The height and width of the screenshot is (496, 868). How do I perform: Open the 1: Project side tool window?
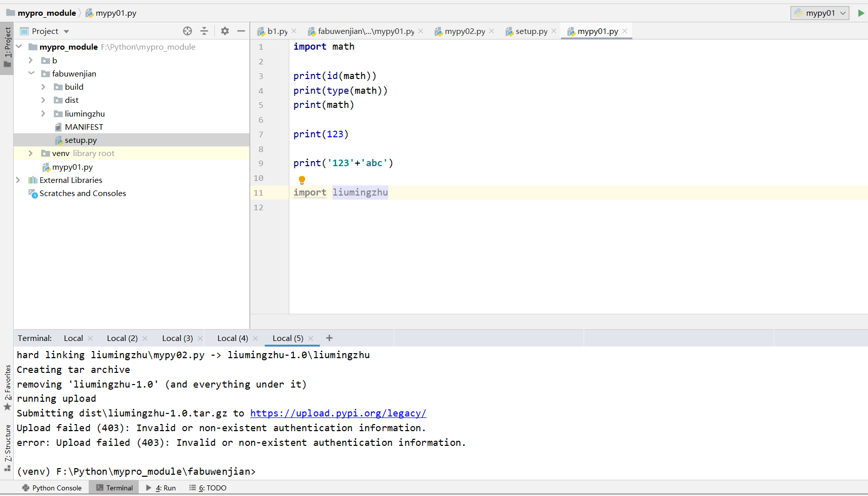(7, 48)
